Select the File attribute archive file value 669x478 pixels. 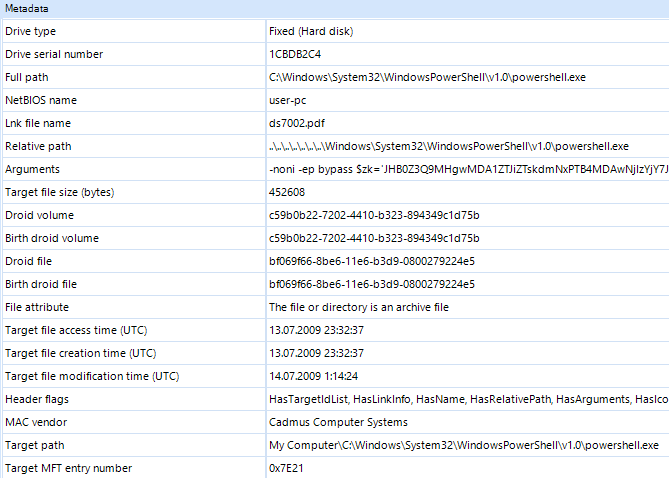(359, 307)
